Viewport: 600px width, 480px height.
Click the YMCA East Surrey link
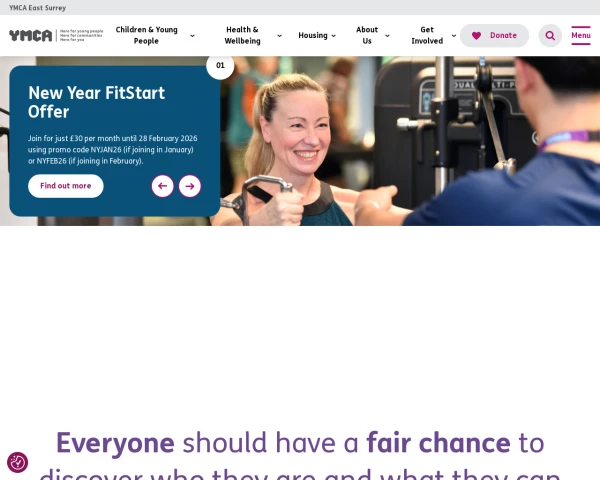pyautogui.click(x=38, y=8)
